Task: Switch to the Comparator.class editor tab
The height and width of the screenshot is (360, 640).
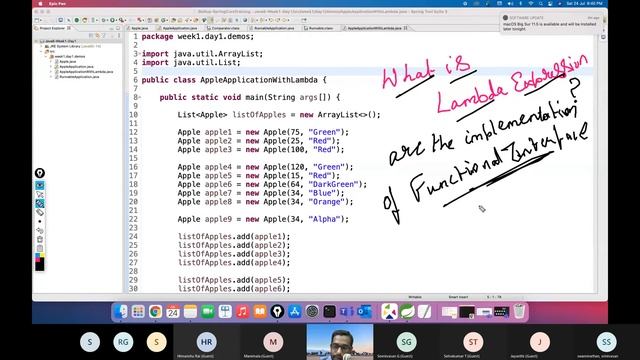Action: pos(224,28)
